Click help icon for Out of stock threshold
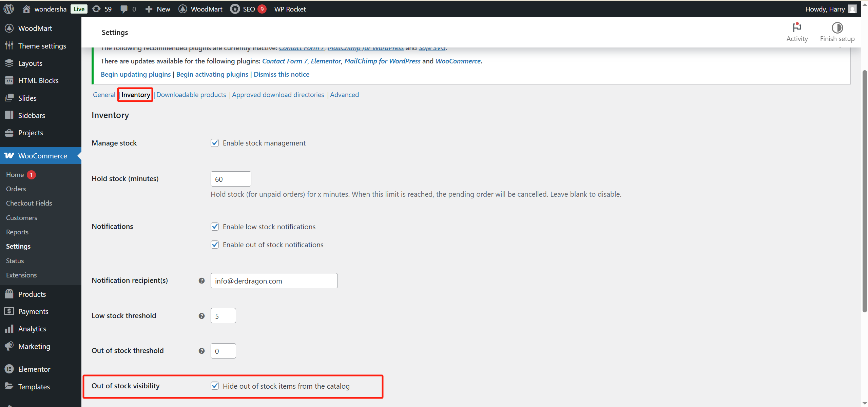 201,351
